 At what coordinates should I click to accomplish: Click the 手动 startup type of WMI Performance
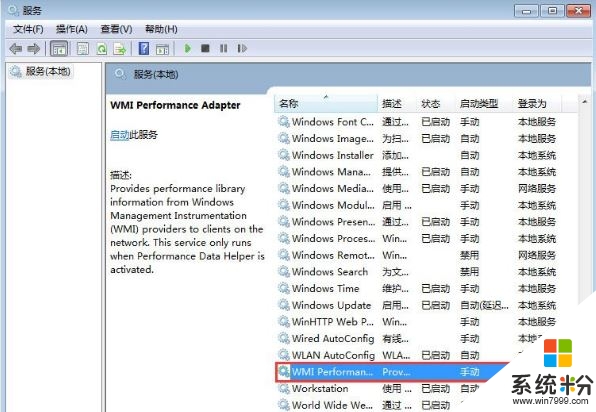point(469,372)
